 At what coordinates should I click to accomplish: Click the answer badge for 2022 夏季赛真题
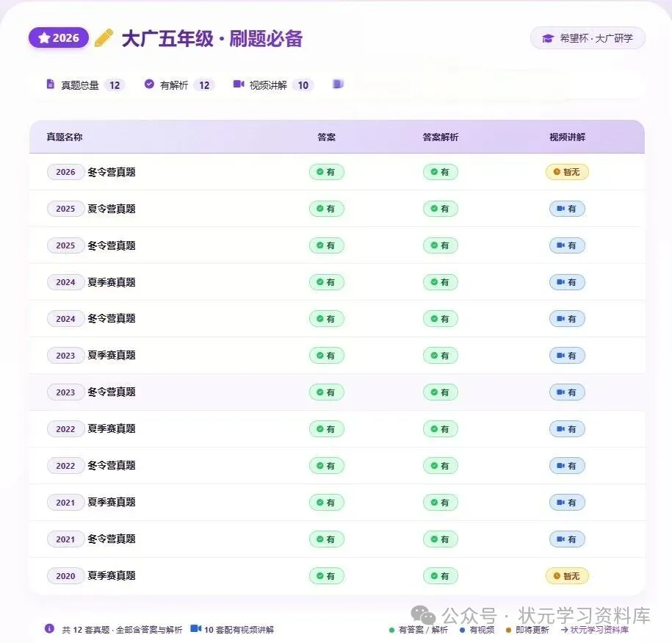(x=327, y=429)
